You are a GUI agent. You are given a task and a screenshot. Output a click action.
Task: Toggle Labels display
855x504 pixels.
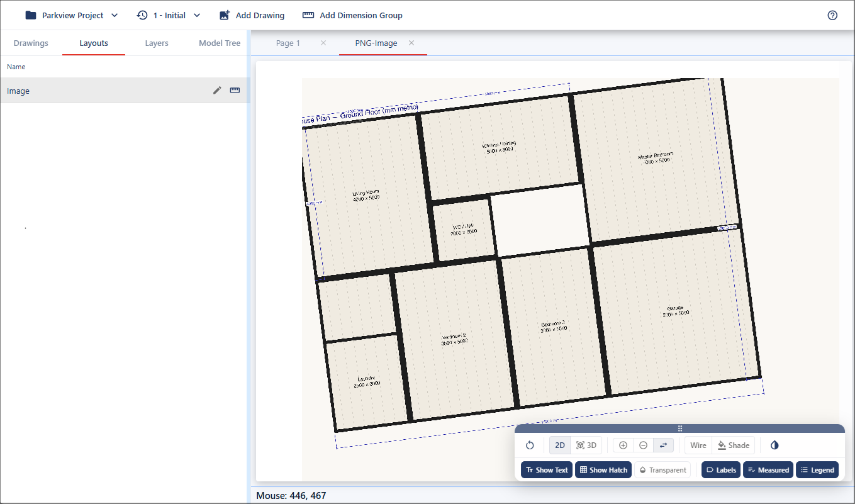pyautogui.click(x=721, y=470)
